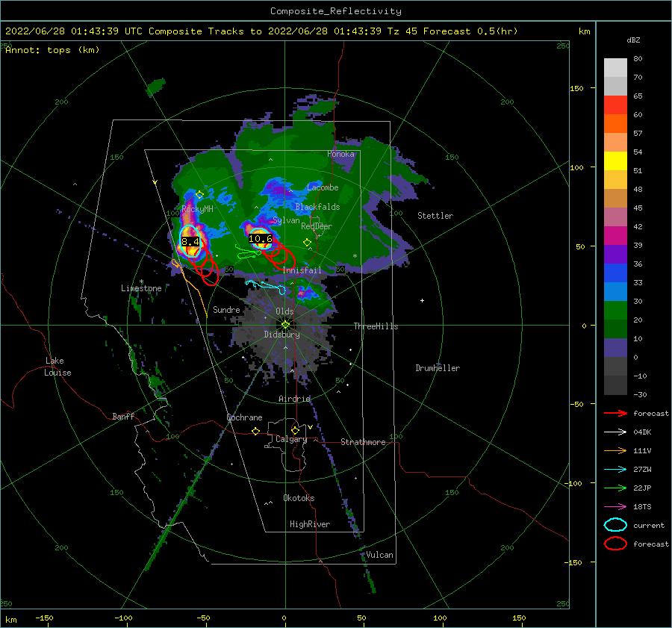672x628 pixels.
Task: Click the Strathmore city label
Action: coord(363,442)
